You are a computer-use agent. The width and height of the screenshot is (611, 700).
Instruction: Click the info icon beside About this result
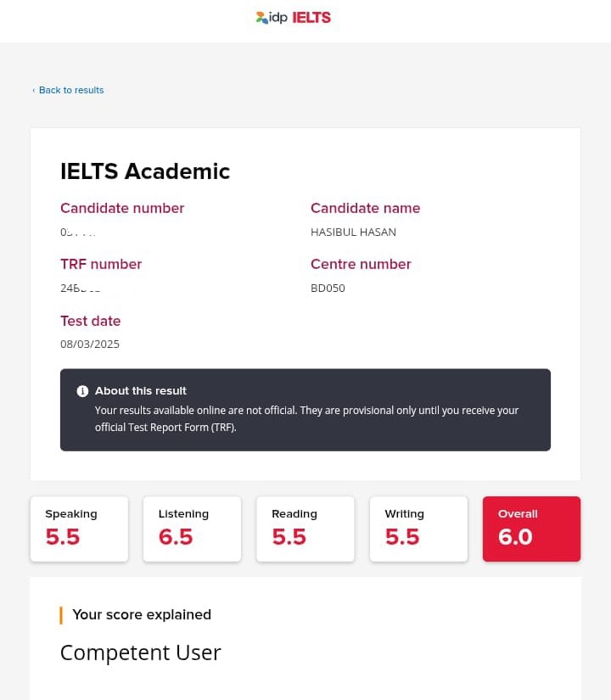point(82,391)
